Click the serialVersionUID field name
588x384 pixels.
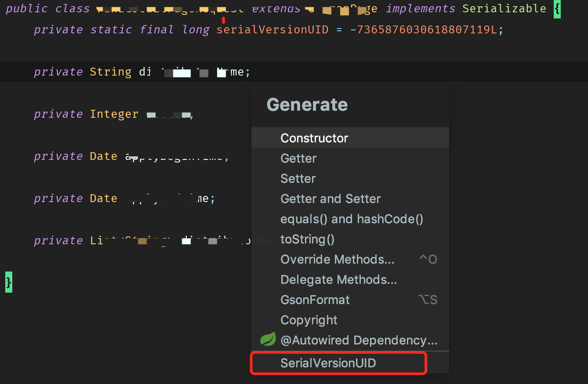click(x=272, y=29)
